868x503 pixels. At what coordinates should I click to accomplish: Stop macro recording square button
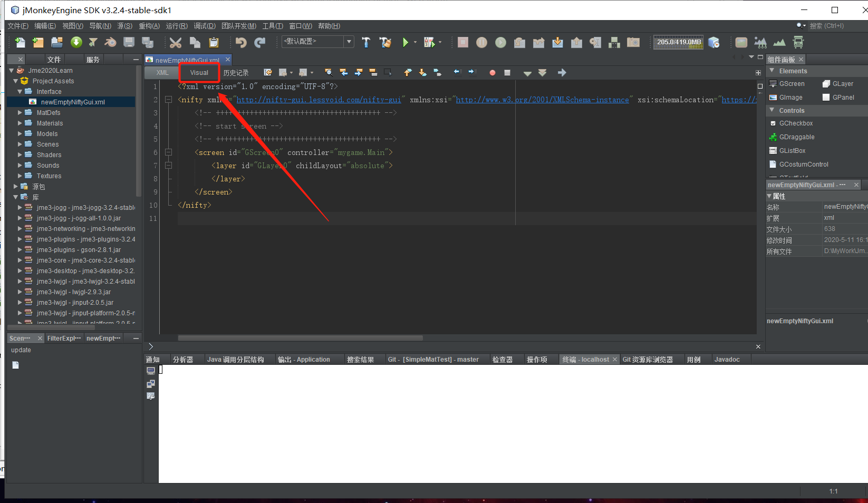click(507, 73)
